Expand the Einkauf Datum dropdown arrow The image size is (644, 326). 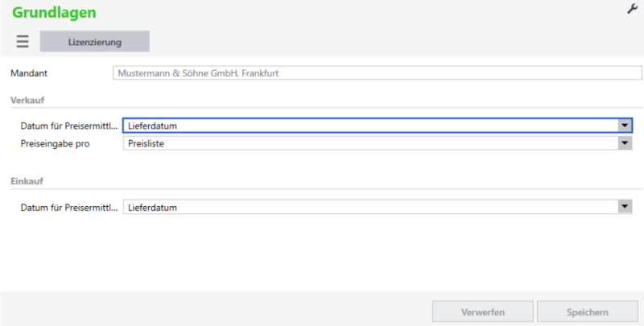(x=624, y=208)
